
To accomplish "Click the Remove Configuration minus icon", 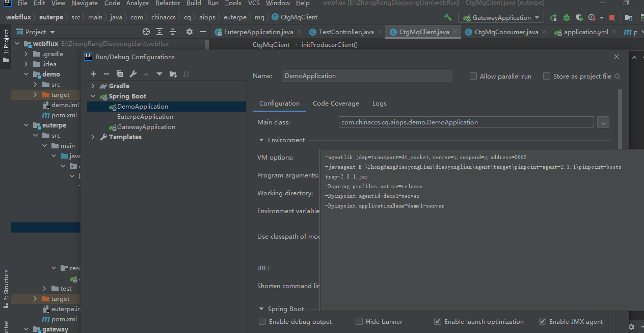I will tap(106, 74).
